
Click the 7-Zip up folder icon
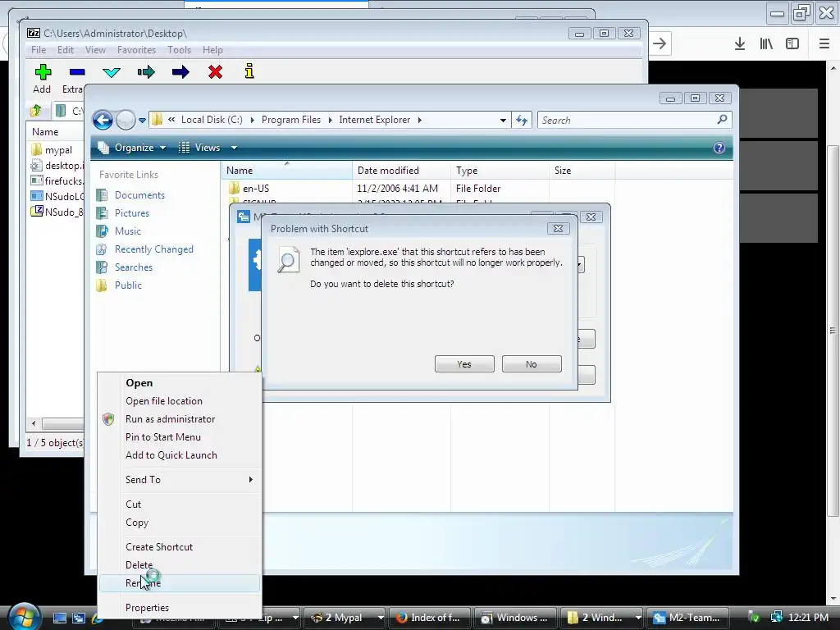36,111
